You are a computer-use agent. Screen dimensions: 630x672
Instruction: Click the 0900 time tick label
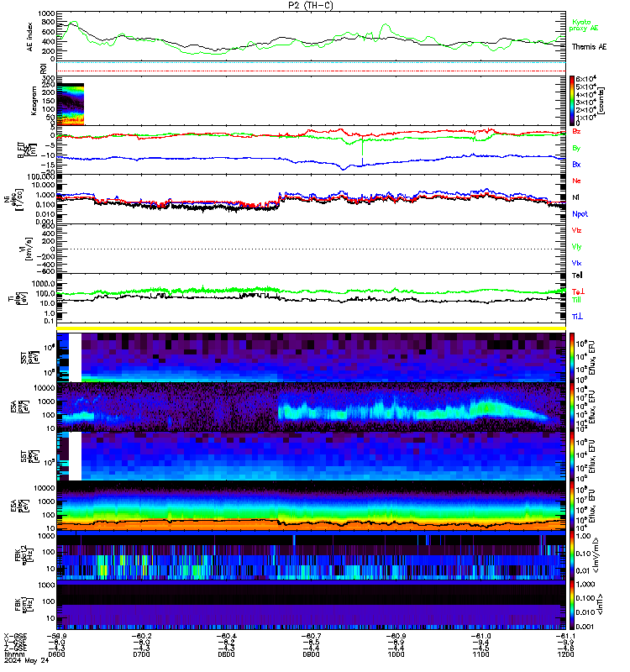click(x=311, y=654)
